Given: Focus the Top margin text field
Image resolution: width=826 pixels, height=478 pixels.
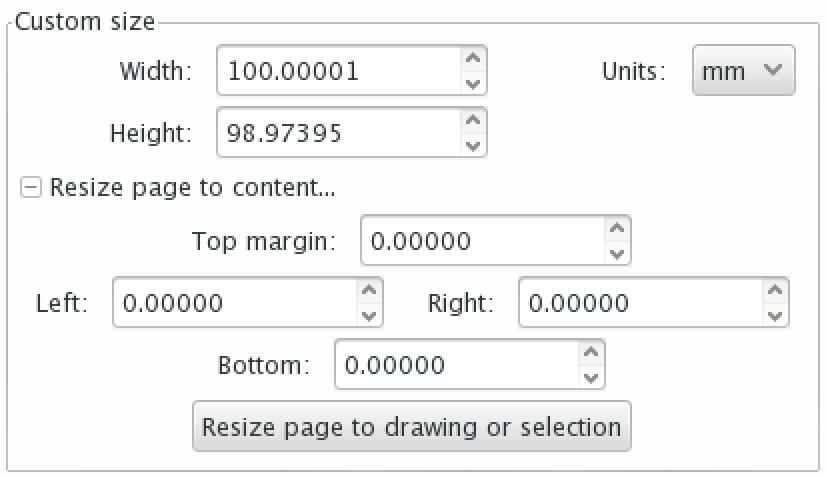Looking at the screenshot, I should pyautogui.click(x=482, y=241).
